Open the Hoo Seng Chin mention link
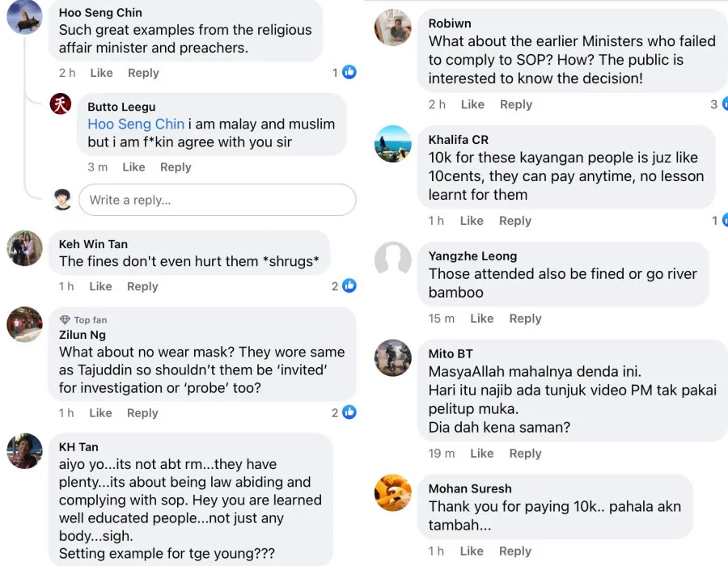 (x=136, y=124)
